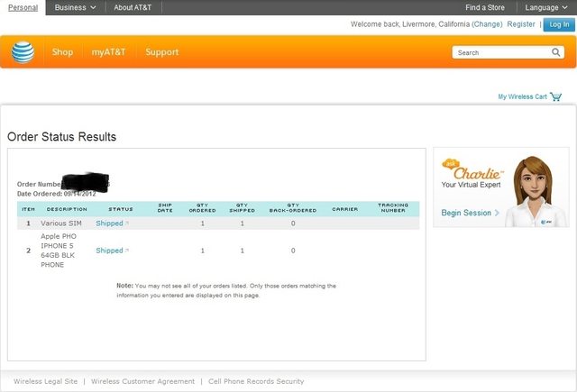Open Wireless Legal Site link

(x=46, y=381)
